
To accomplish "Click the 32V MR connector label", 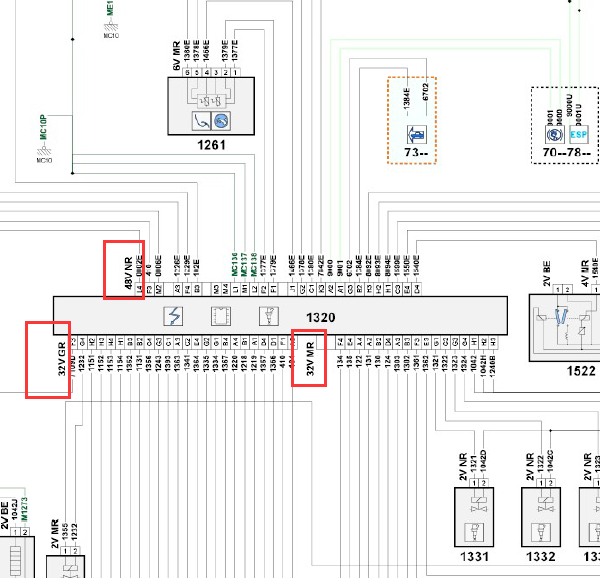I will tap(310, 359).
